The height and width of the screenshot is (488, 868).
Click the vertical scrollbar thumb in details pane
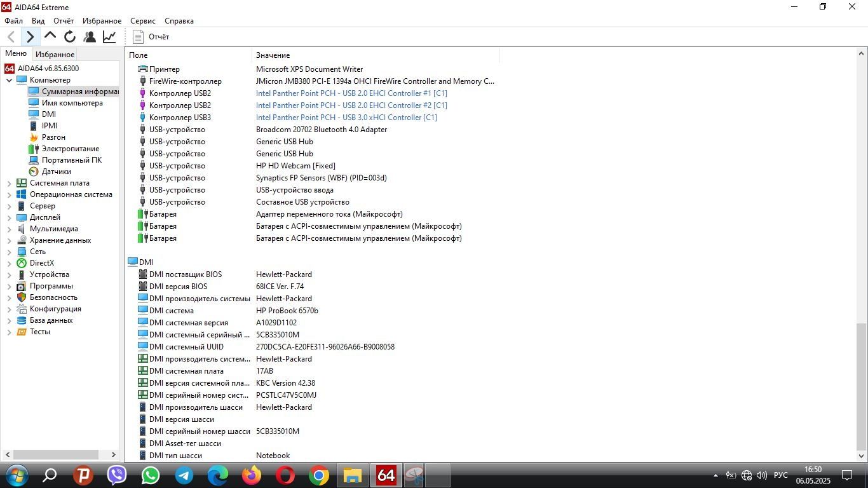coord(862,386)
